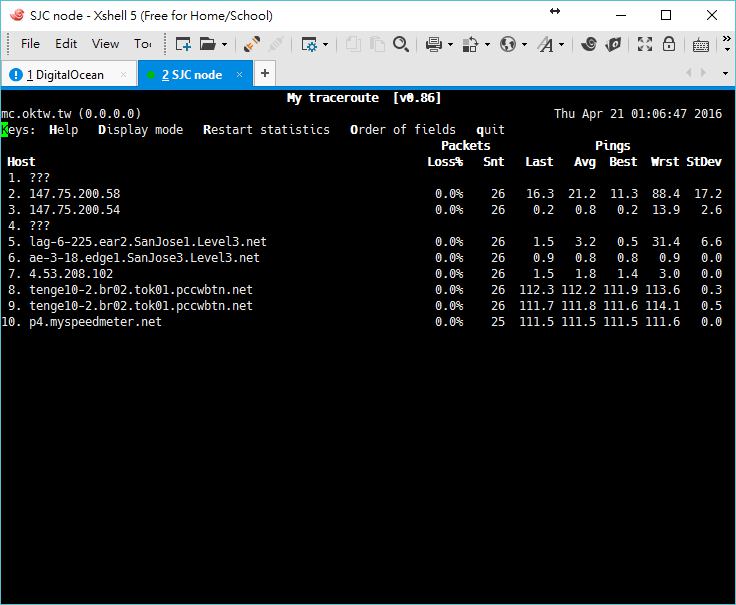Click host 4.53.208.102
Viewport: 736px width, 605px height.
[x=71, y=274]
